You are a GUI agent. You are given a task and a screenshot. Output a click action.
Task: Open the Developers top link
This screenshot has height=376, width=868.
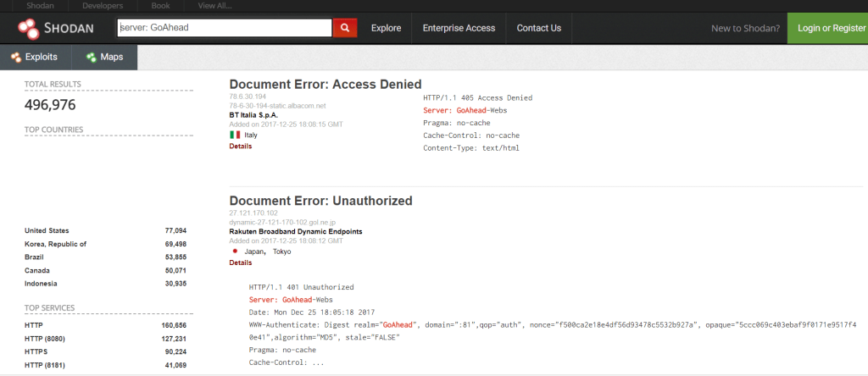103,6
